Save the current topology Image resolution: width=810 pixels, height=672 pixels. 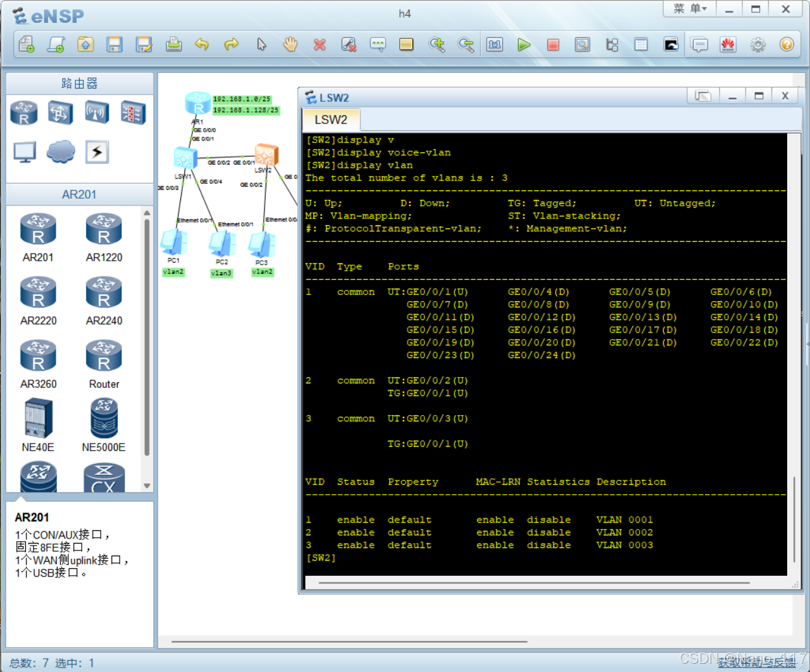115,44
